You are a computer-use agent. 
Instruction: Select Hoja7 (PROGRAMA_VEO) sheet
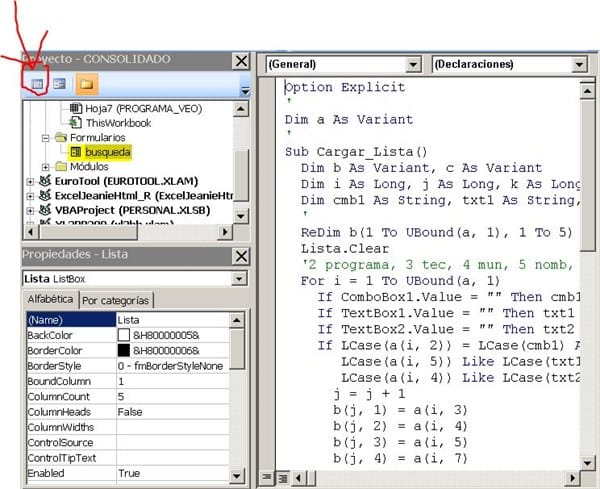pyautogui.click(x=130, y=107)
